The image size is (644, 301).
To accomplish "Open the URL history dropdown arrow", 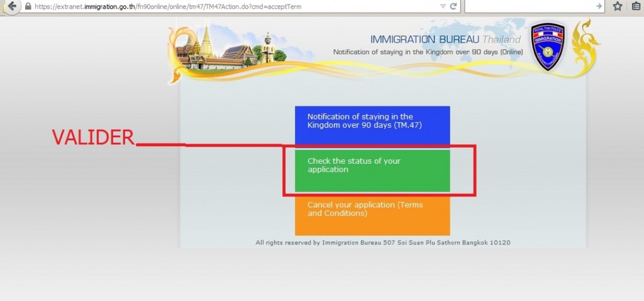I will (x=443, y=6).
